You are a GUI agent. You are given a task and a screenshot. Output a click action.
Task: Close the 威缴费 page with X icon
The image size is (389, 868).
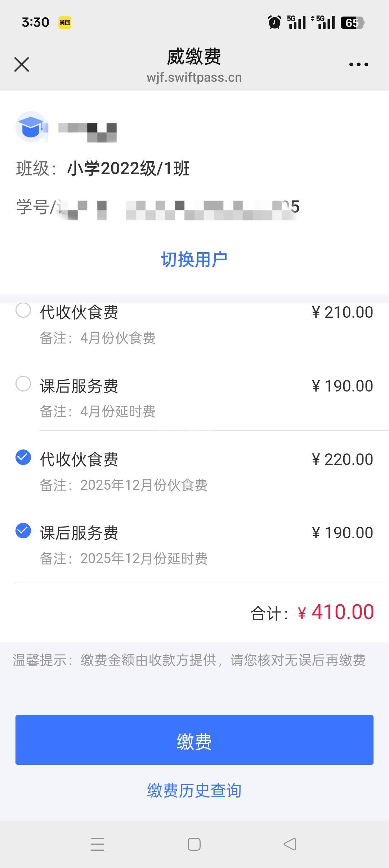(x=22, y=64)
